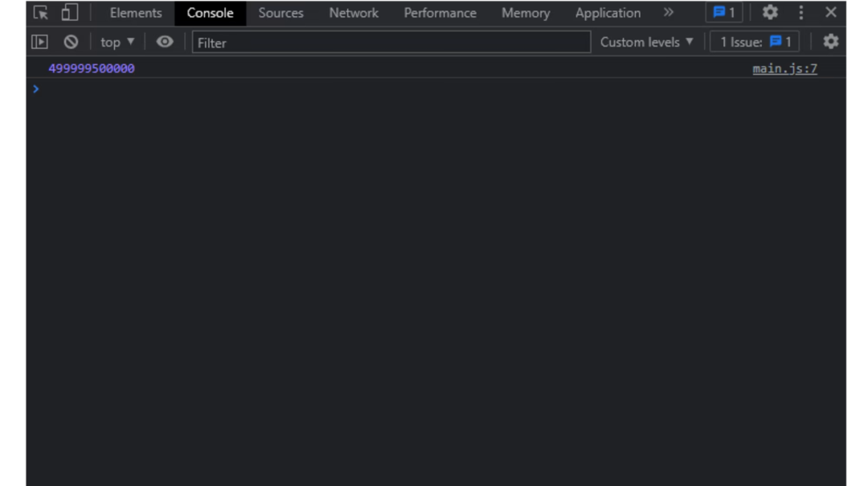
Task: Create a live expression with eye icon
Action: click(165, 42)
